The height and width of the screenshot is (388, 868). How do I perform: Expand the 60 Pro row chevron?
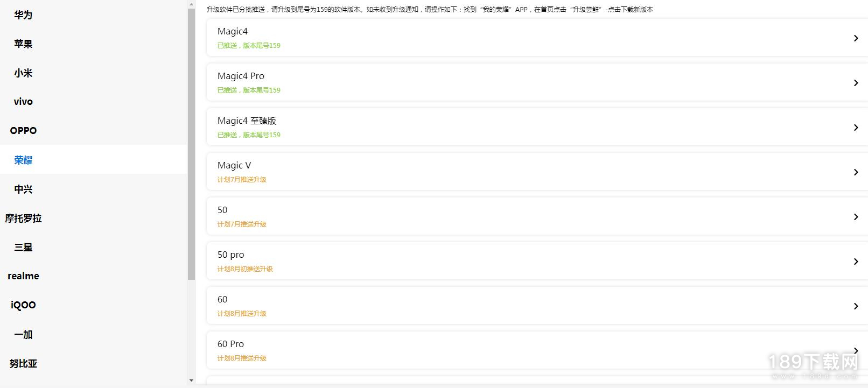[x=856, y=351]
